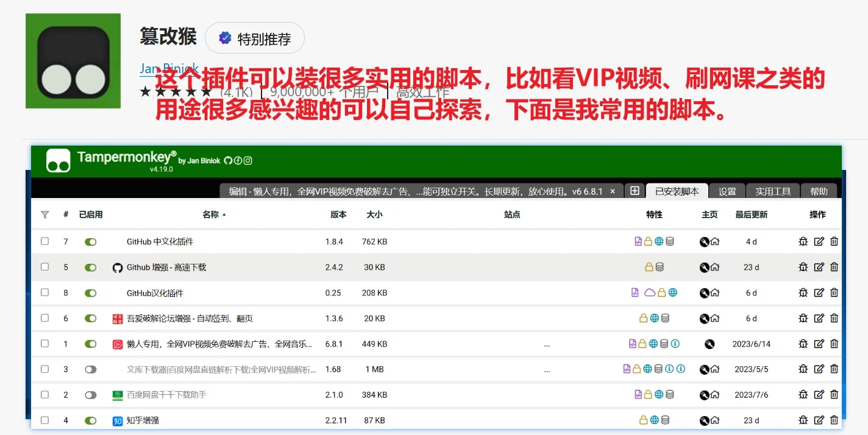
Task: Open the homepage icon for Github 增强 - 高速下载
Action: [x=716, y=267]
